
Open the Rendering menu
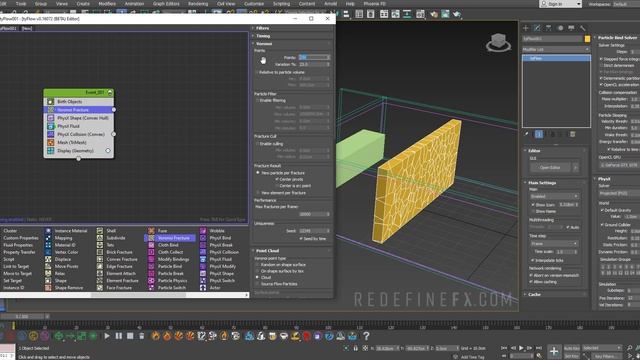[x=198, y=4]
